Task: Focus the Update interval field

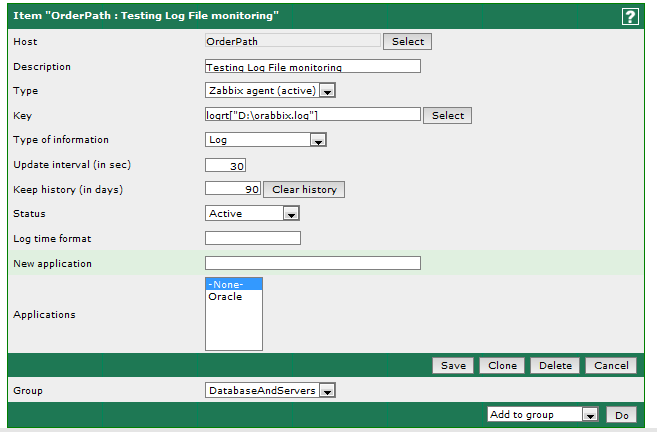Action: point(225,165)
